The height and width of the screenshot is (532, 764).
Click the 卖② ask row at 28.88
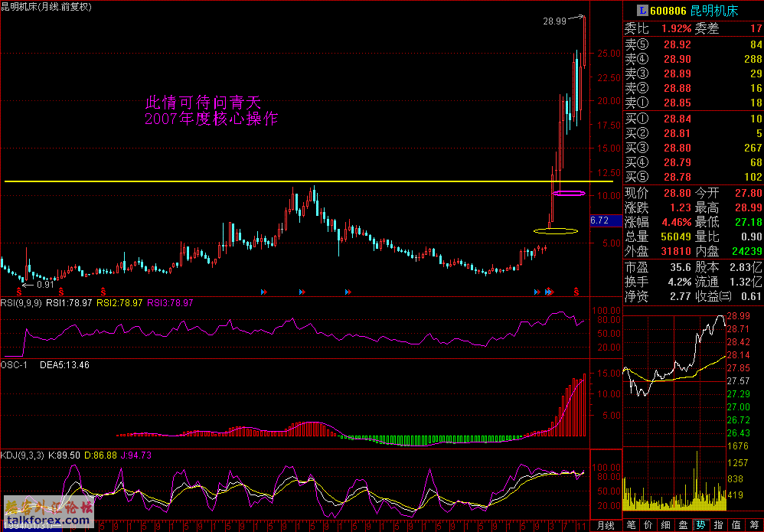[694, 88]
